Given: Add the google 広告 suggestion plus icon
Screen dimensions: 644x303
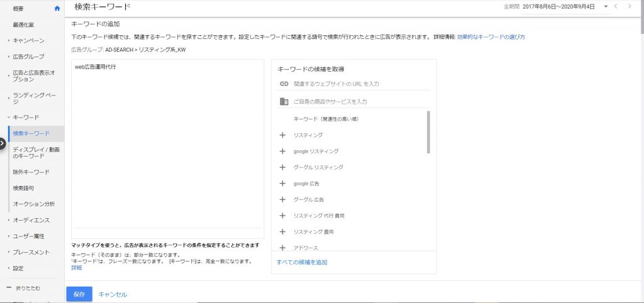Looking at the screenshot, I should coord(282,184).
